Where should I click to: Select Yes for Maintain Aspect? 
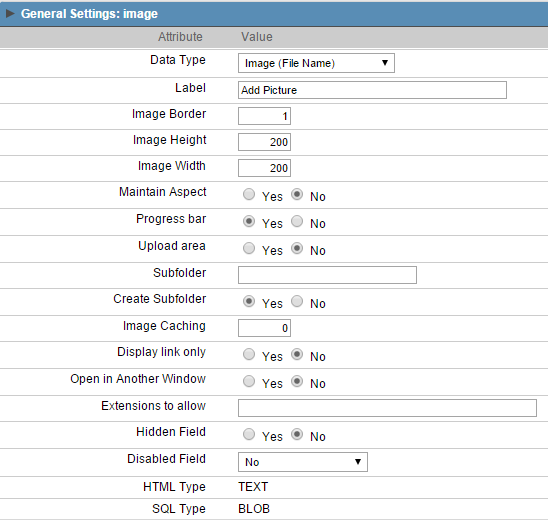pos(249,194)
